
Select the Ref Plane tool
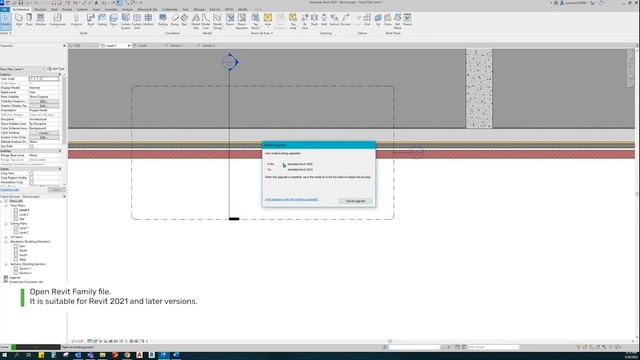click(x=397, y=21)
